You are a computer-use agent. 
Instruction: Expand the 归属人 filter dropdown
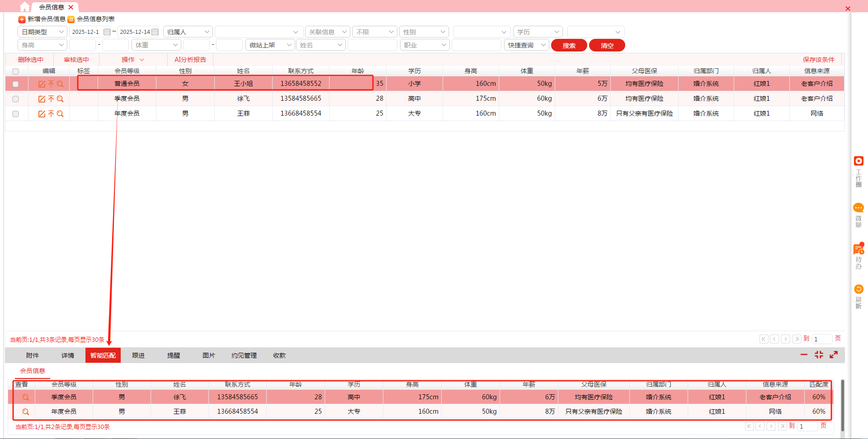[188, 32]
